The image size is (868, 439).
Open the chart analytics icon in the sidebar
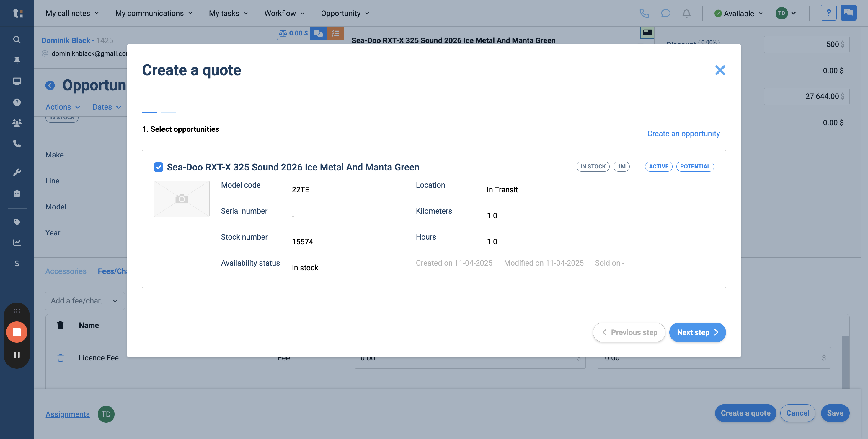coord(17,243)
